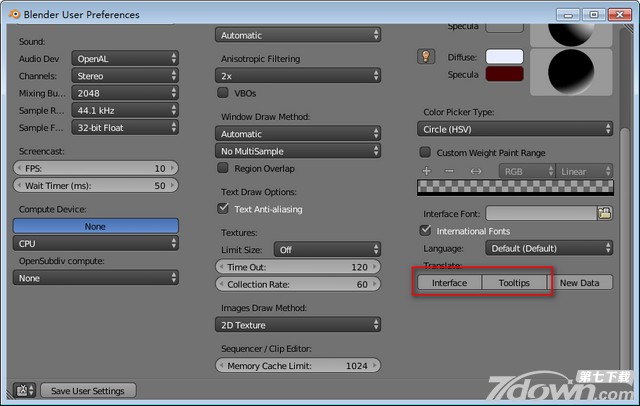The image size is (640, 406).
Task: Flip the color ramp with the arrows icon
Action: coord(476,171)
